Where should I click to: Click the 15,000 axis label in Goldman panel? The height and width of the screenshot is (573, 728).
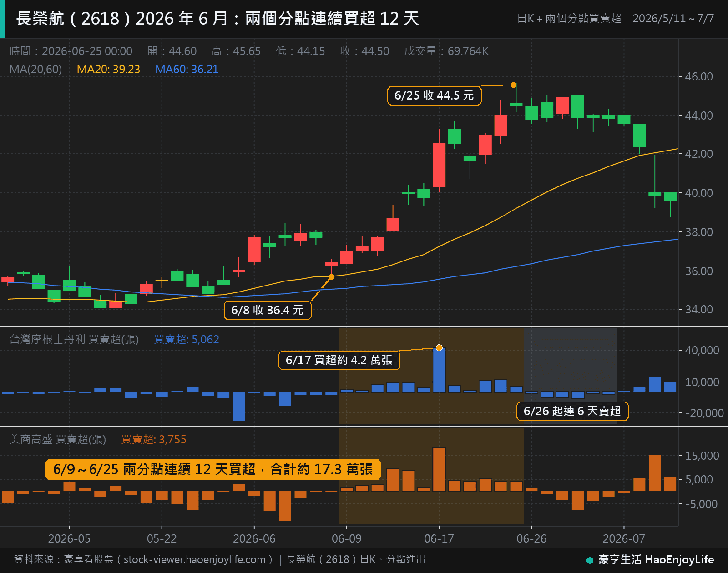click(702, 456)
